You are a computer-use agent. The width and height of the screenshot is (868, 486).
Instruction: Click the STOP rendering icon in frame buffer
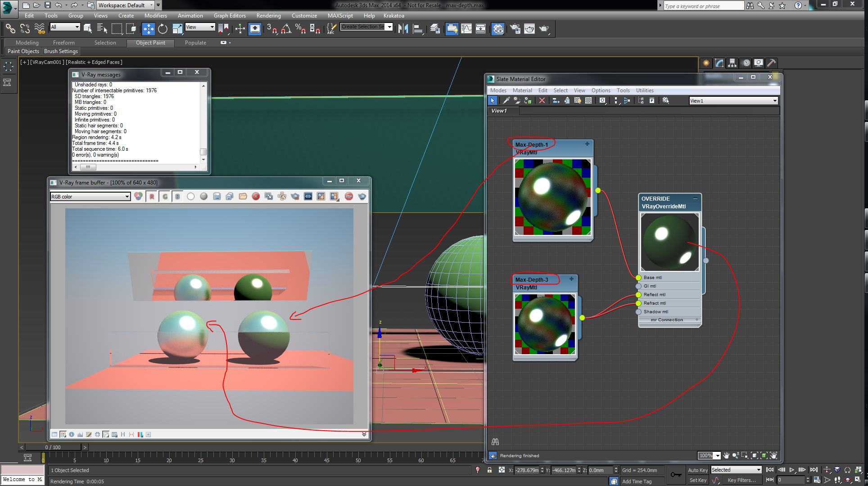(x=349, y=196)
